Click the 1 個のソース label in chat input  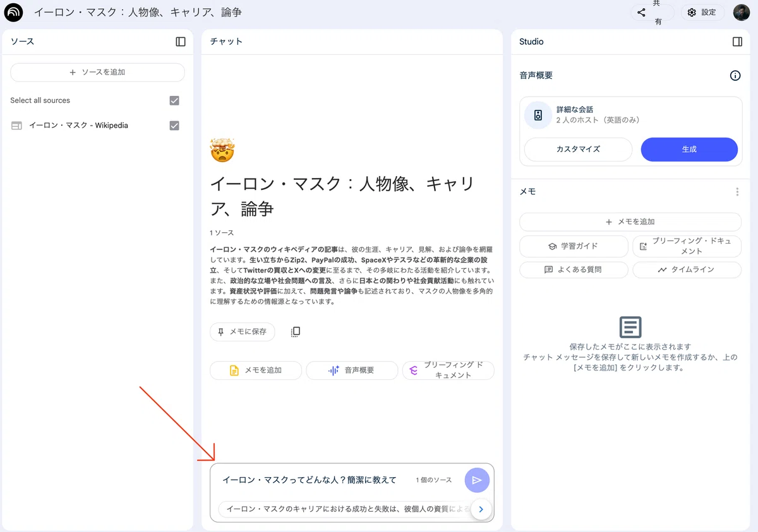[x=434, y=480]
